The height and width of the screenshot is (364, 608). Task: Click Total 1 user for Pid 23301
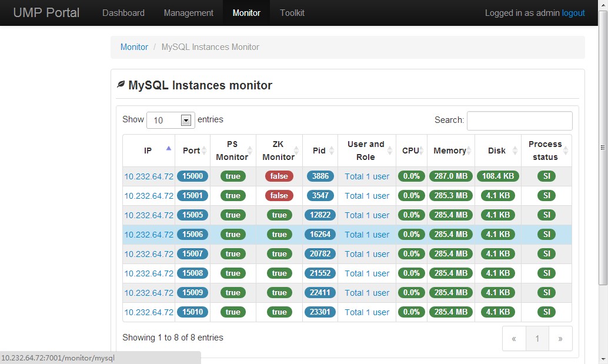(367, 312)
